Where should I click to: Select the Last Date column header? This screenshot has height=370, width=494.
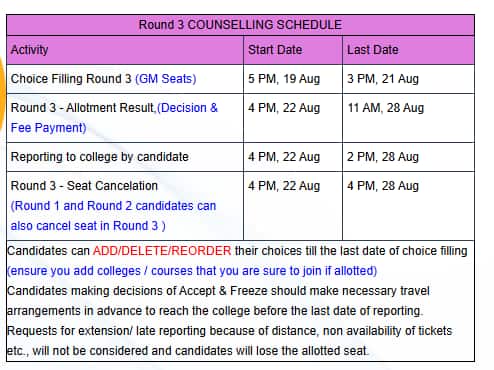click(x=373, y=50)
